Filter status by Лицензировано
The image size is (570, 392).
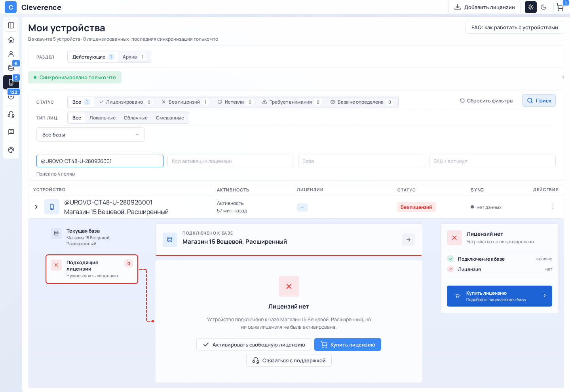point(125,102)
